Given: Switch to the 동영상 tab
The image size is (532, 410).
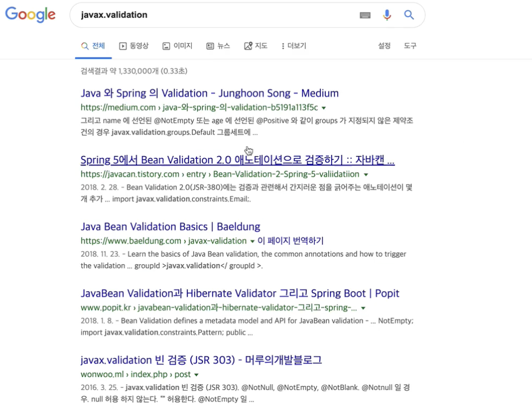Looking at the screenshot, I should 134,46.
